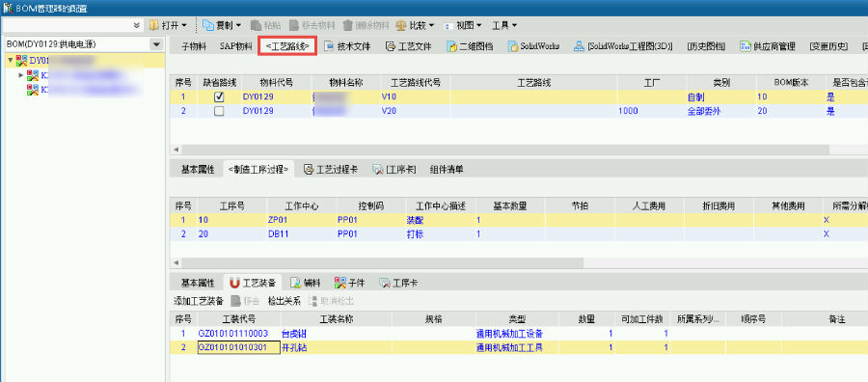Click the operations table horizontal scrollbar
The height and width of the screenshot is (382, 868).
pyautogui.click(x=382, y=262)
